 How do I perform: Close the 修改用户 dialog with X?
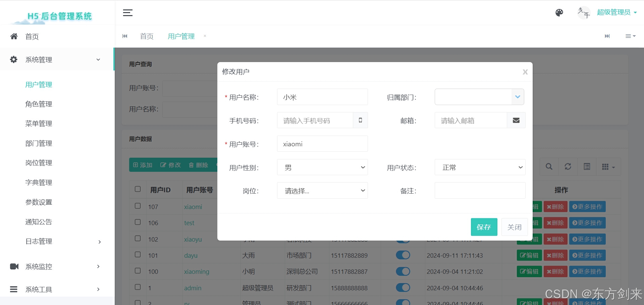525,72
